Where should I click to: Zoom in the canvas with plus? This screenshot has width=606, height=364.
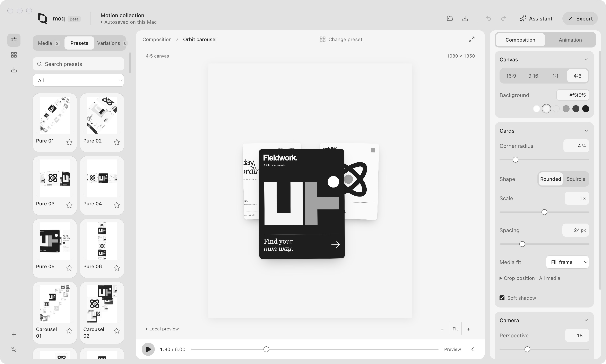[x=468, y=329]
